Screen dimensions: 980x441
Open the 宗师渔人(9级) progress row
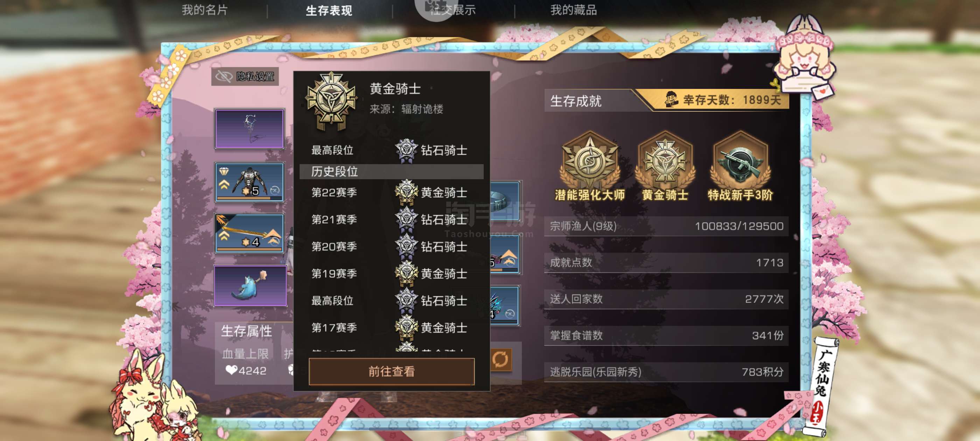pos(666,226)
